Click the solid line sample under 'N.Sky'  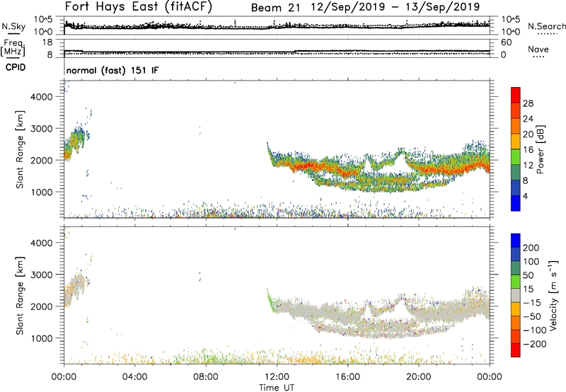click(x=13, y=33)
